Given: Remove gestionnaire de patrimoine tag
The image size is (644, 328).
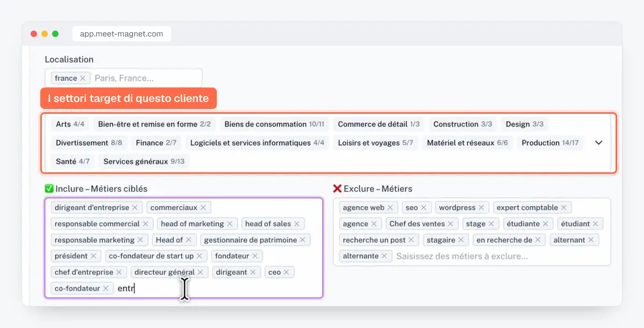Looking at the screenshot, I should tap(303, 240).
